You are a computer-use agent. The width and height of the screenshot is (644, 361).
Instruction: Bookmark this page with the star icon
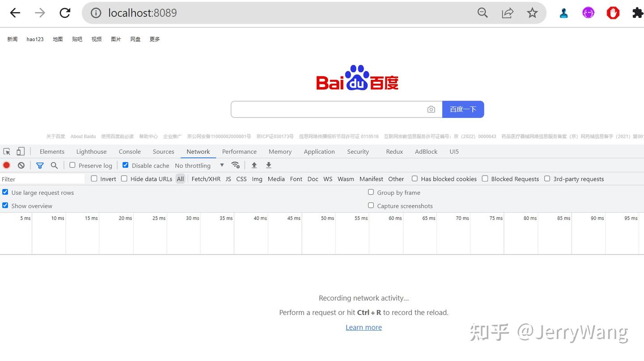(532, 13)
